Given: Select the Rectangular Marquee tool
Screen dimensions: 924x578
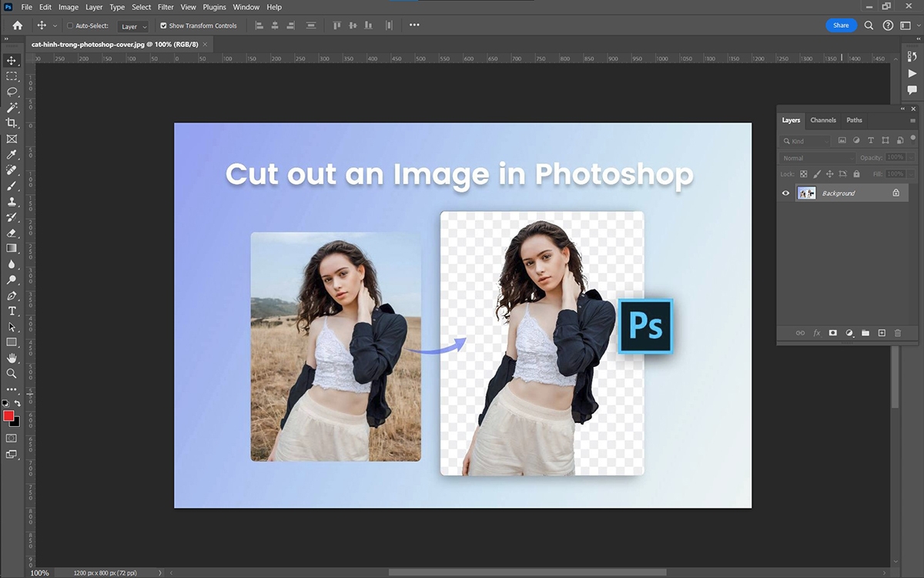Looking at the screenshot, I should click(x=12, y=76).
